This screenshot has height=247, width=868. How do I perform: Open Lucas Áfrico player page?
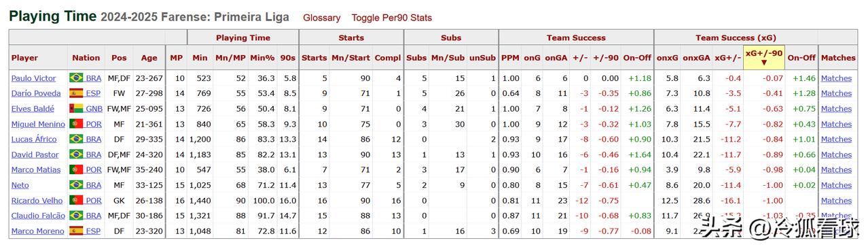click(x=34, y=139)
